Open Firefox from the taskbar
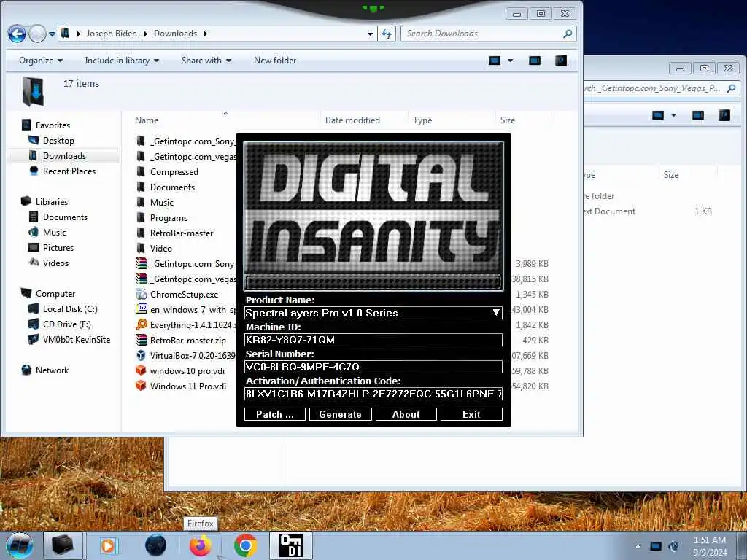This screenshot has height=560, width=747. click(x=200, y=545)
